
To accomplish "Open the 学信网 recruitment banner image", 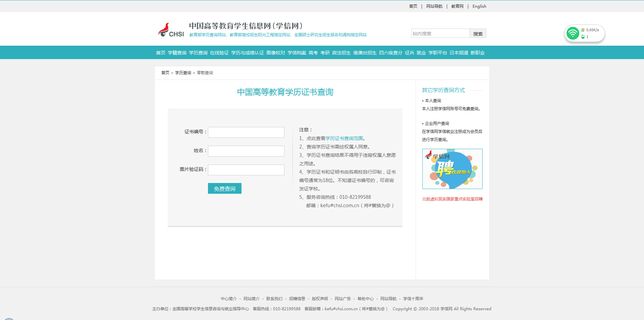I will click(452, 169).
